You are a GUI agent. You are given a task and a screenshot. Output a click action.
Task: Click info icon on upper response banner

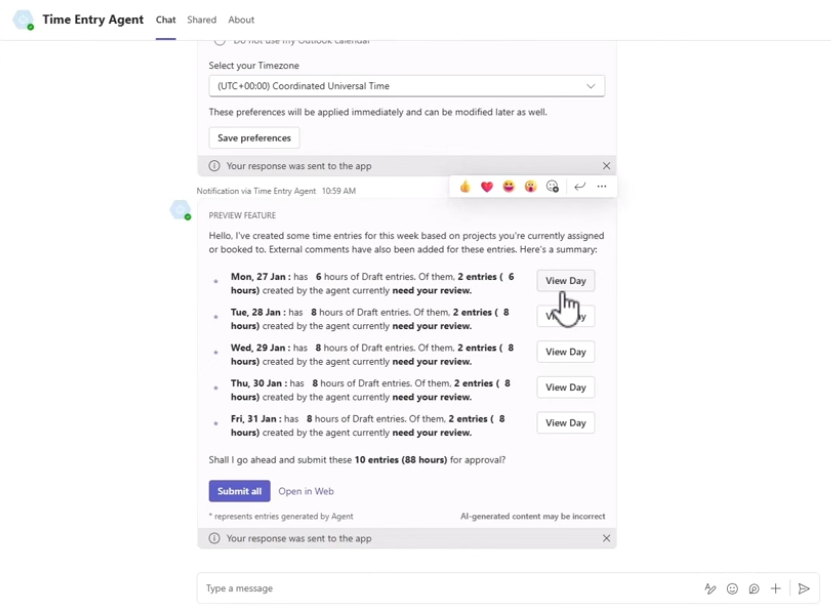pyautogui.click(x=214, y=166)
